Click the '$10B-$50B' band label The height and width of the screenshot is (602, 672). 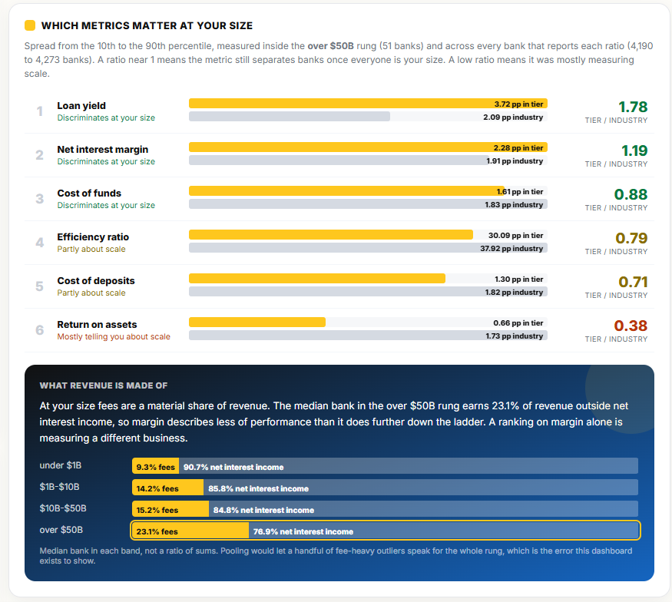pyautogui.click(x=63, y=508)
